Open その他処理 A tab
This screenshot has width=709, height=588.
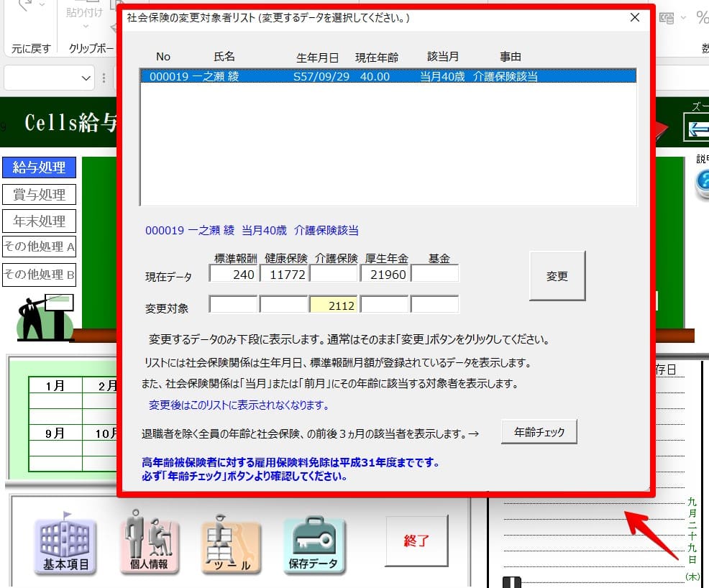pos(39,247)
